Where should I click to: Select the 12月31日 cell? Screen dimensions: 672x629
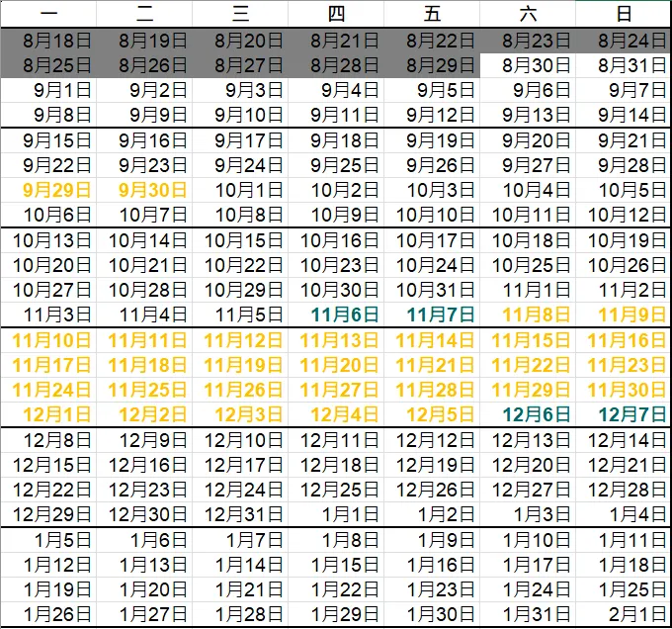[x=240, y=514]
